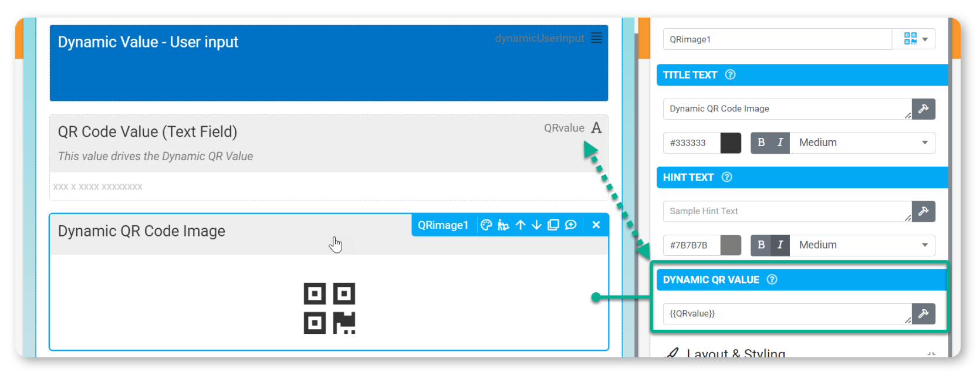Open the title text size Medium dropdown
980x379 pixels.
pos(863,143)
